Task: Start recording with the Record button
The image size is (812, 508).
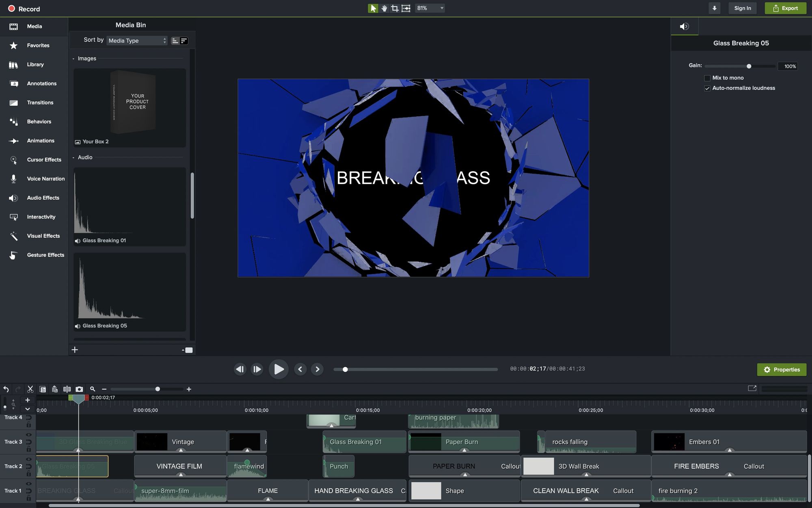Action: [x=24, y=9]
